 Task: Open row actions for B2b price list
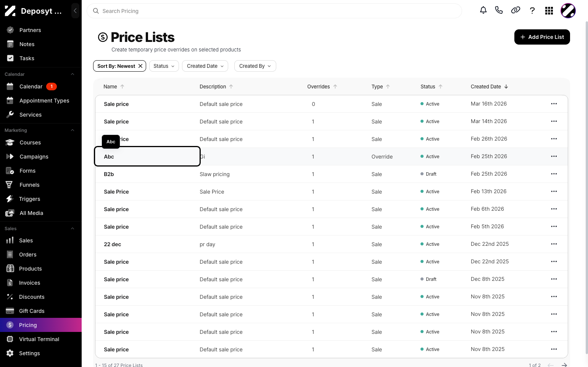pyautogui.click(x=554, y=174)
